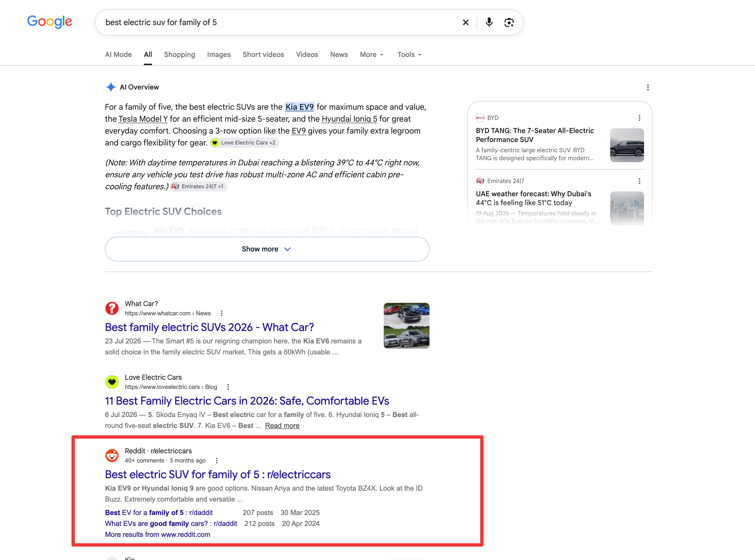Viewport: 755px width, 560px height.
Task: Click More results from www.reddit.com
Action: pyautogui.click(x=157, y=535)
